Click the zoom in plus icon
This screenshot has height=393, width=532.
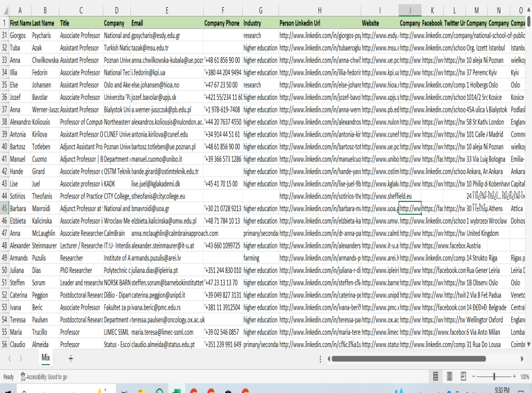513,376
